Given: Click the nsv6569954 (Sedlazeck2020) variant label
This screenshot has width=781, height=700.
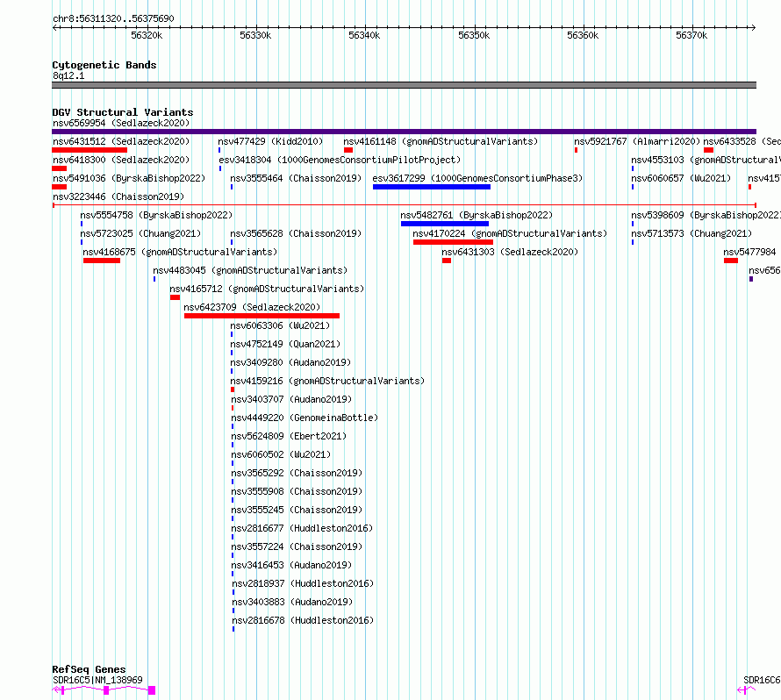Looking at the screenshot, I should 121,123.
